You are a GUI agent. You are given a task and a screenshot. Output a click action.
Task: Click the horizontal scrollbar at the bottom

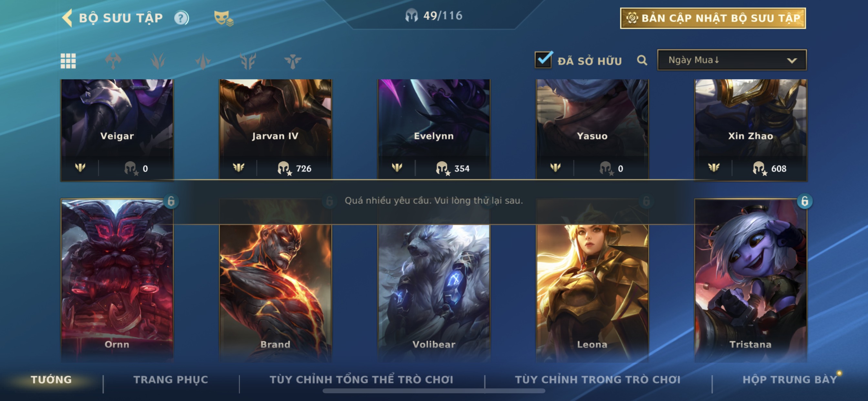[434, 391]
